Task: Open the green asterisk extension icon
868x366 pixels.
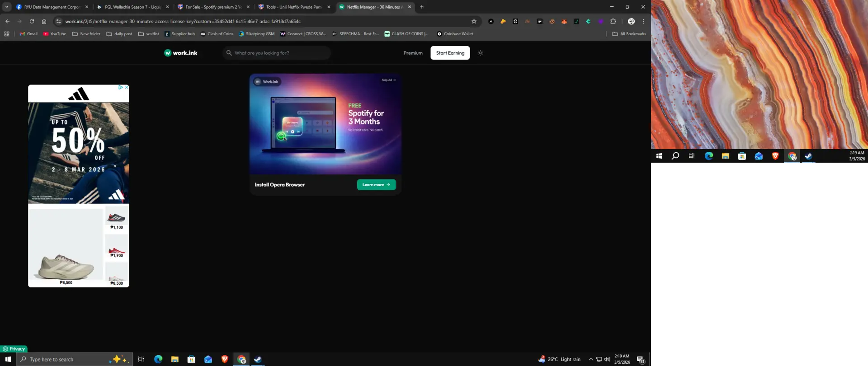Action: 588,21
